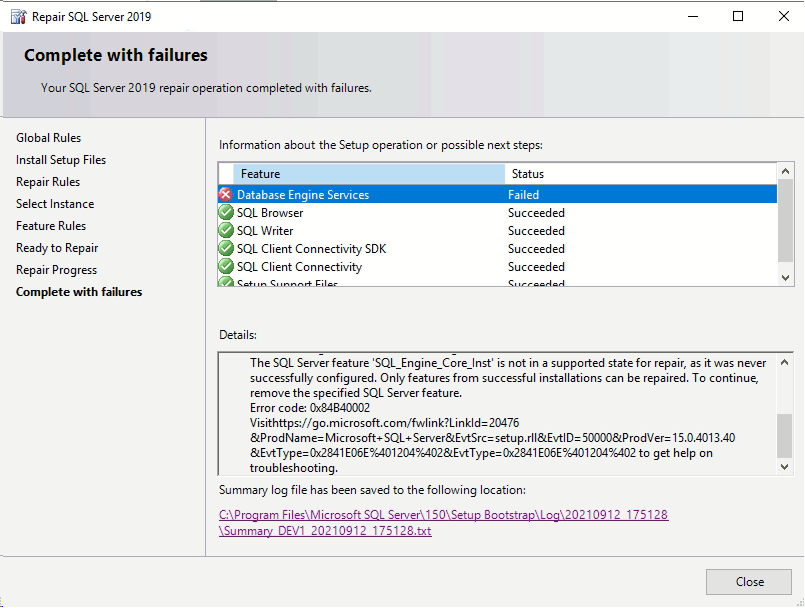Image resolution: width=805 pixels, height=608 pixels.
Task: Click the Close button
Action: click(x=748, y=581)
